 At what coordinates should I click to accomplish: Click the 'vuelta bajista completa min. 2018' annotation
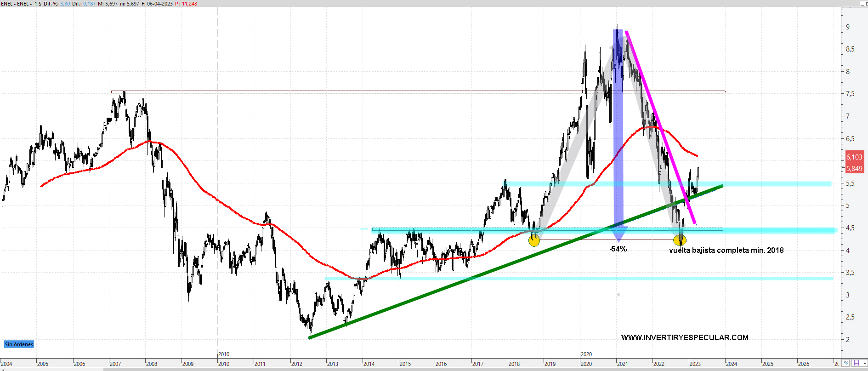pos(726,251)
